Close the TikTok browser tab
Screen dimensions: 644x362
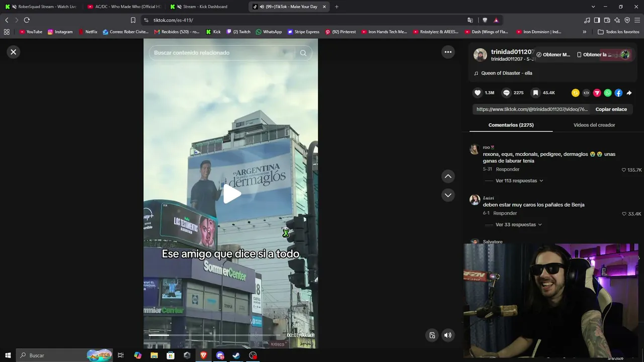click(x=324, y=7)
